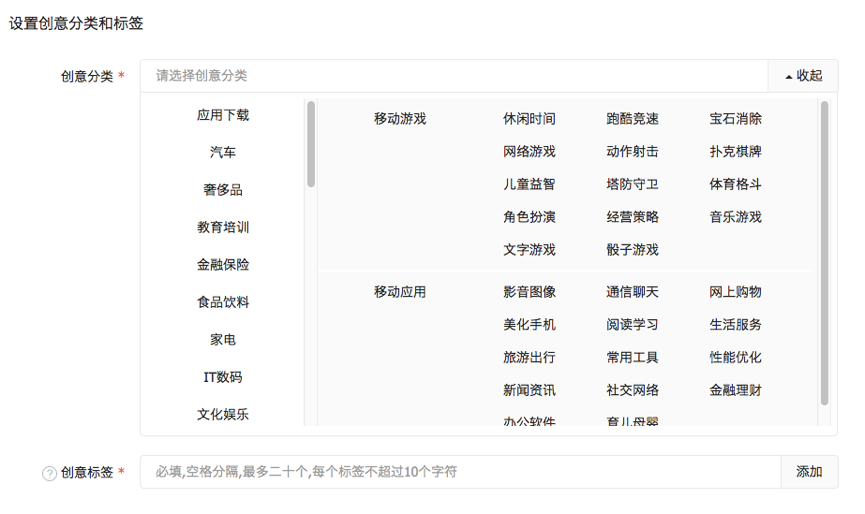The width and height of the screenshot is (865, 514).
Task: Choose 教育培训 from the left list
Action: [223, 228]
